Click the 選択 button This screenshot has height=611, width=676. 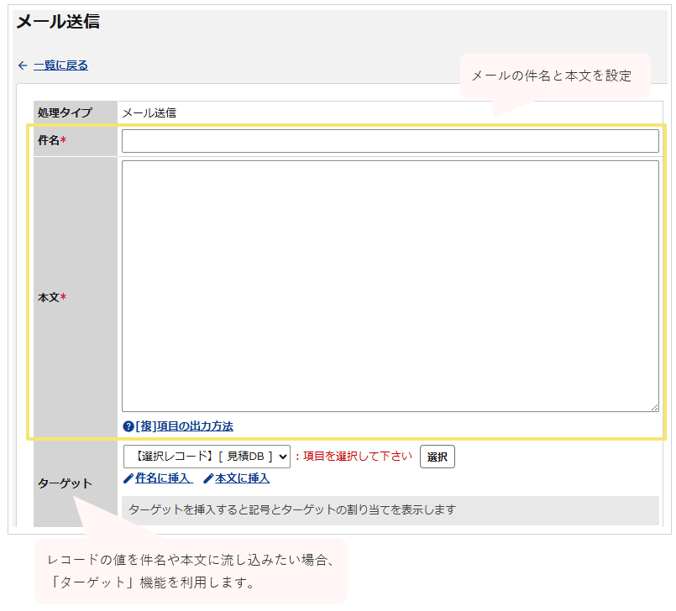coord(437,457)
